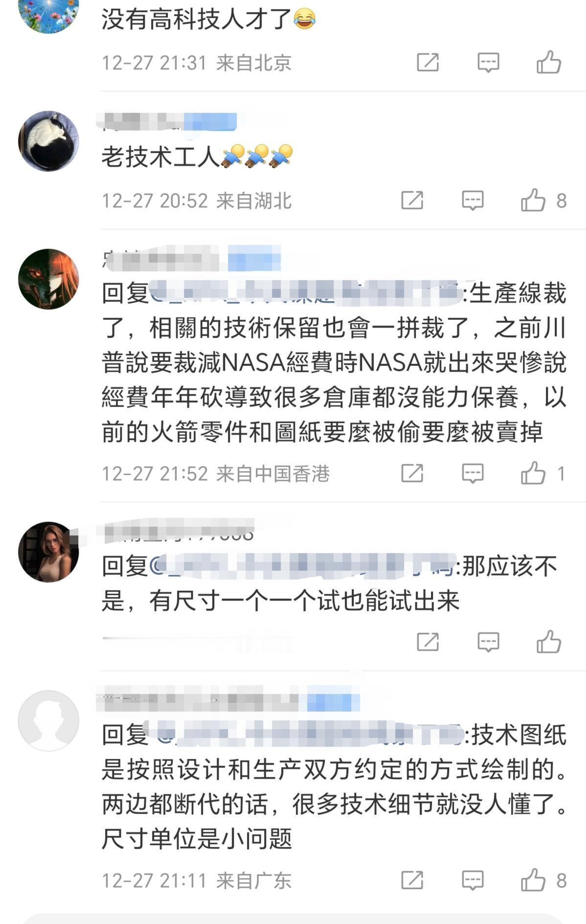Screen dimensions: 586x924
Task: Like the comment from 中国香港
Action: coord(533,473)
